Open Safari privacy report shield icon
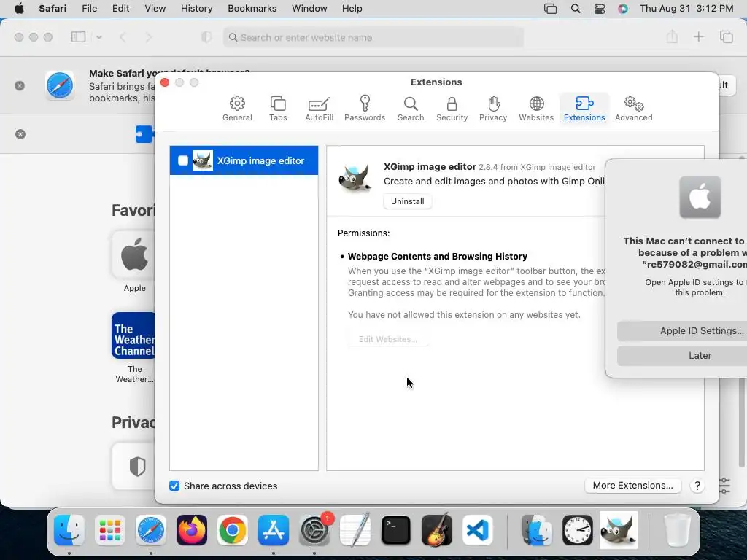The image size is (747, 560). point(206,37)
